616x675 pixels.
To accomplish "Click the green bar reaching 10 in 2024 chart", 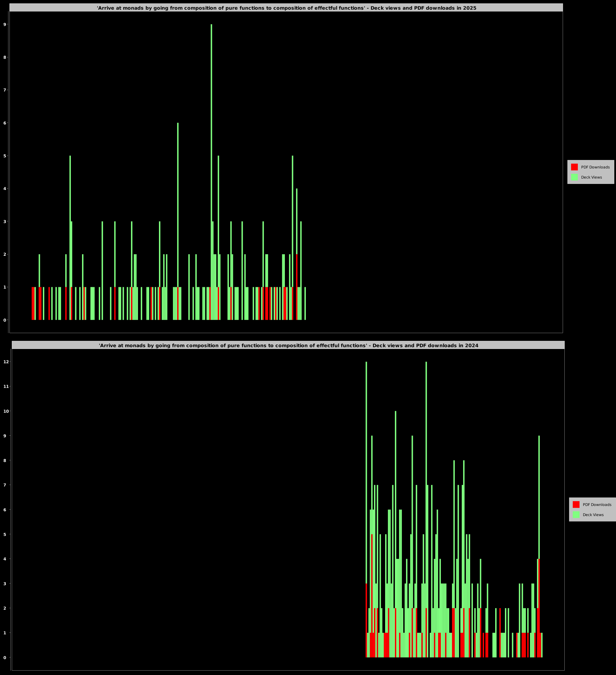I will point(396,506).
